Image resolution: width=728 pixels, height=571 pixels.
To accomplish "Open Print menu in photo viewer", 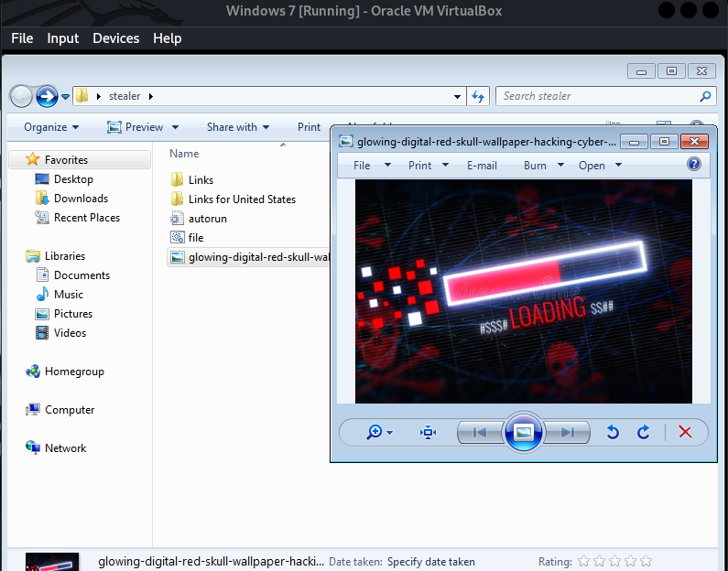I will click(428, 165).
